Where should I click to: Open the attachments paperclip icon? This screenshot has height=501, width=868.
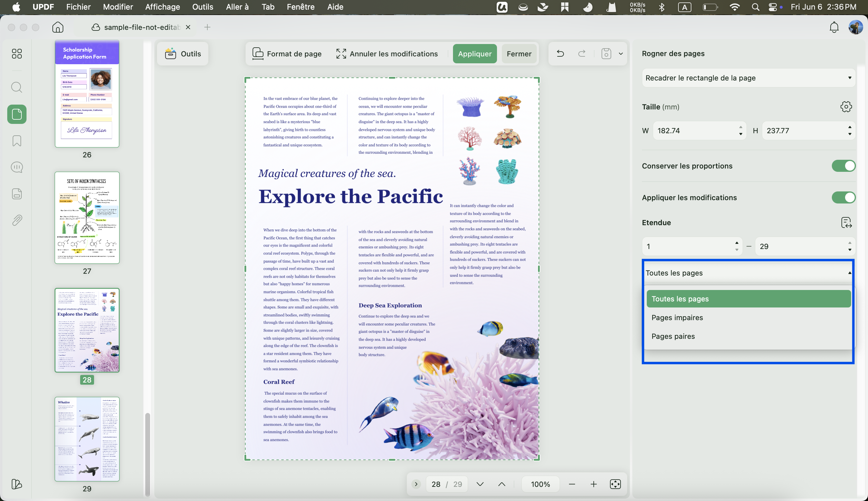[x=17, y=220]
